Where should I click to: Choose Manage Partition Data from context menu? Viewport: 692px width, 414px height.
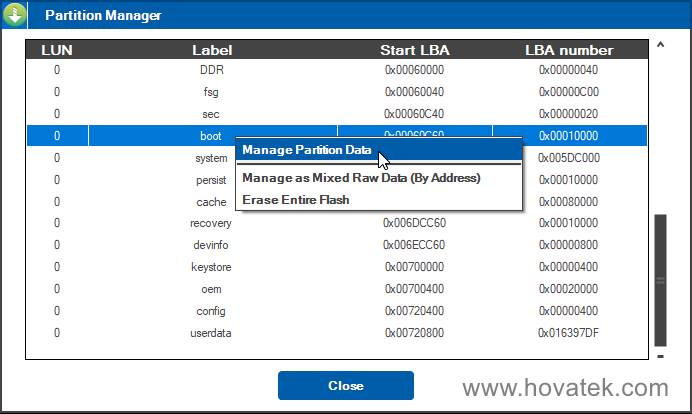[x=378, y=150]
